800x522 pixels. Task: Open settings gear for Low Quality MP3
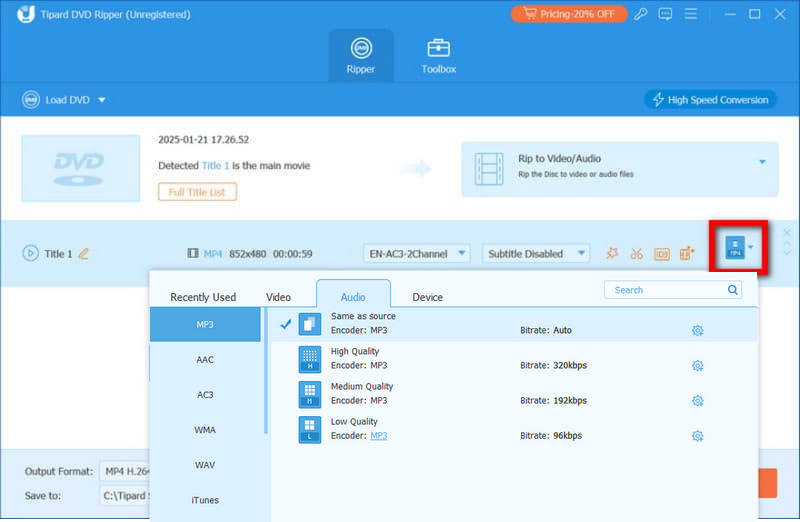click(698, 436)
